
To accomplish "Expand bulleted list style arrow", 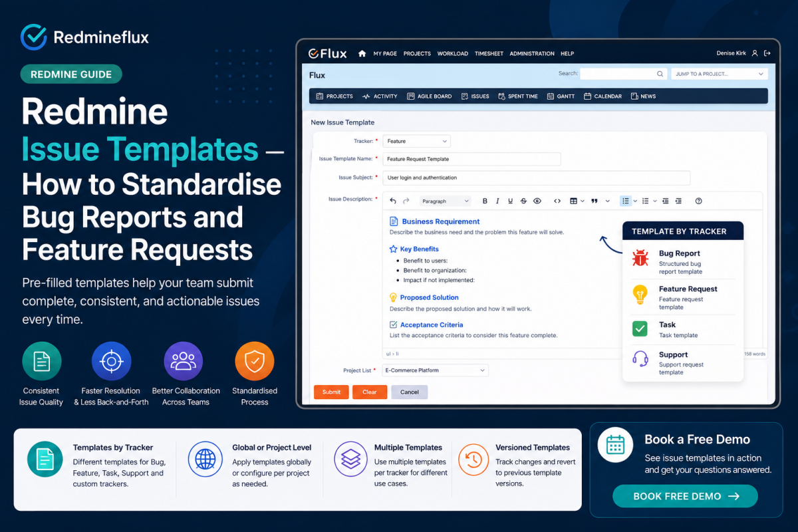I will pos(635,201).
